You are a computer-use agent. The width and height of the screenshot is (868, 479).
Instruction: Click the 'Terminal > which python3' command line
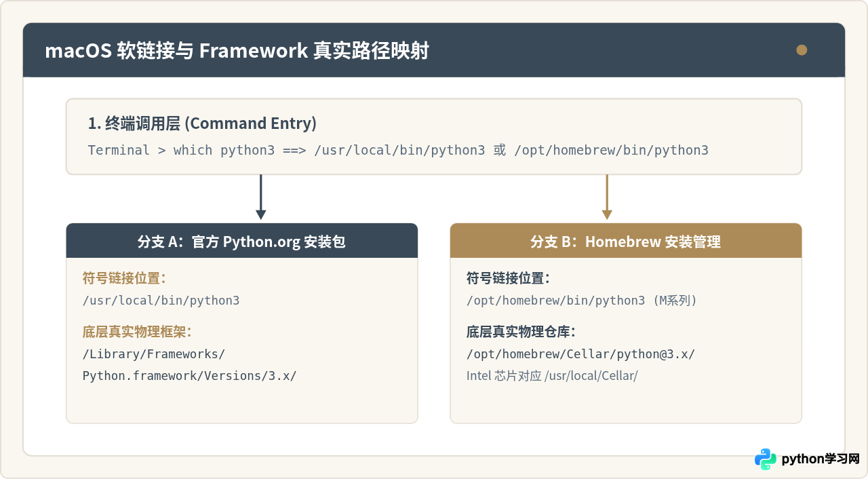click(x=398, y=150)
